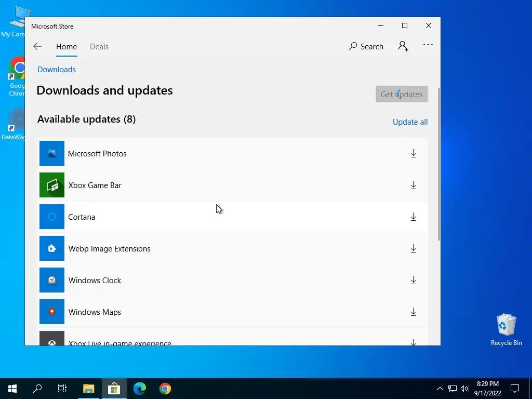Maximize the Microsoft Store window
The width and height of the screenshot is (532, 399).
coord(404,26)
